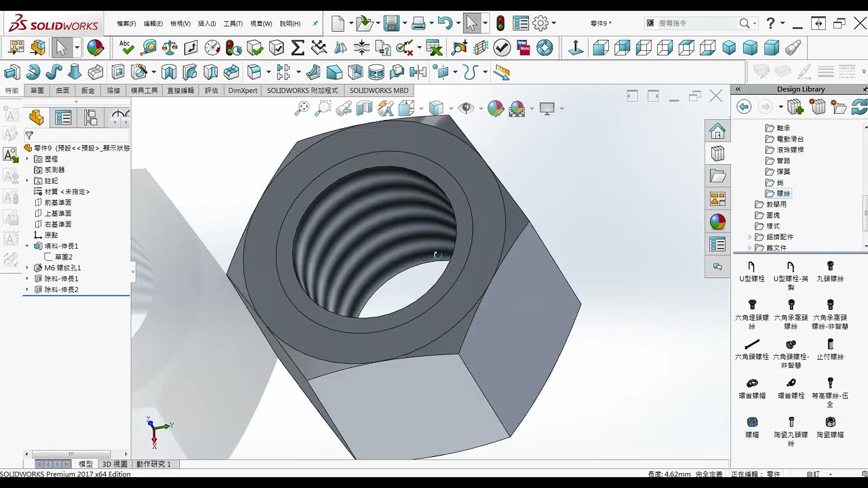
Task: Click the spell checker Abc icon
Action: (127, 47)
